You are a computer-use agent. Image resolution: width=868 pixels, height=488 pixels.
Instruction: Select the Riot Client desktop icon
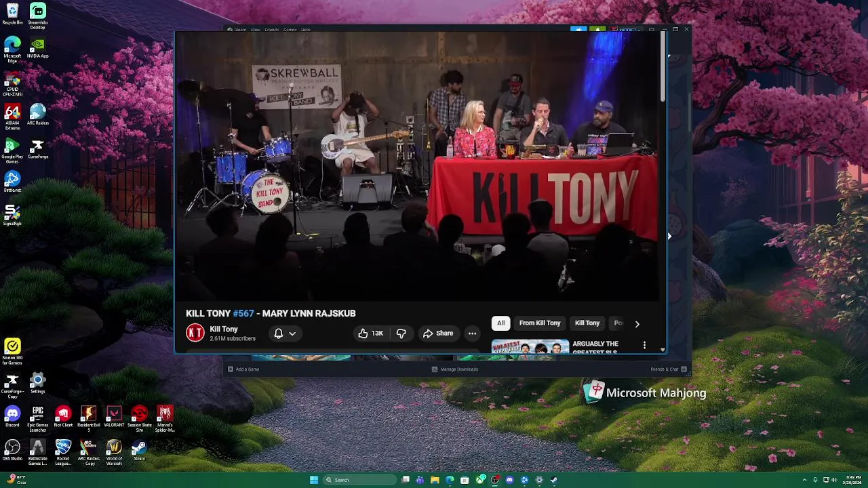tap(63, 416)
